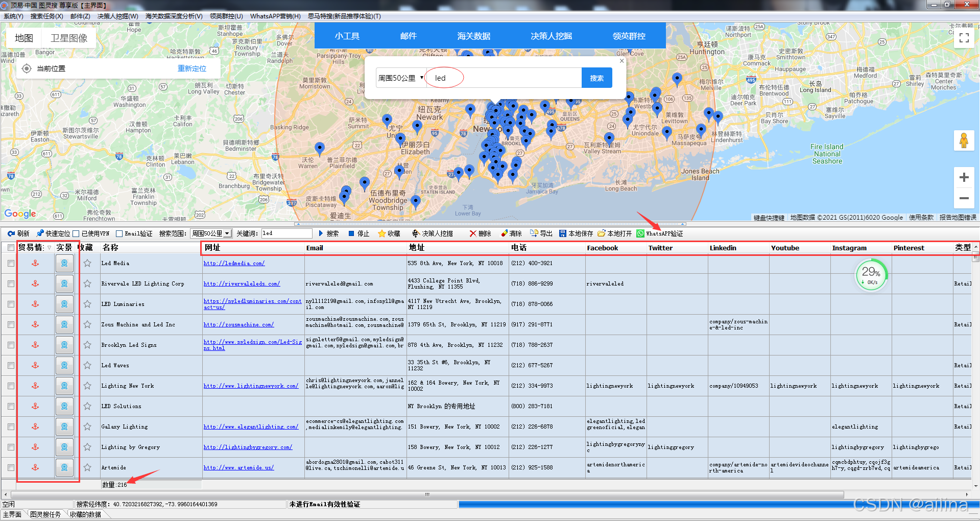Open the 搜索任务(X) menu
Screen dimensions: 980x521
(x=46, y=16)
